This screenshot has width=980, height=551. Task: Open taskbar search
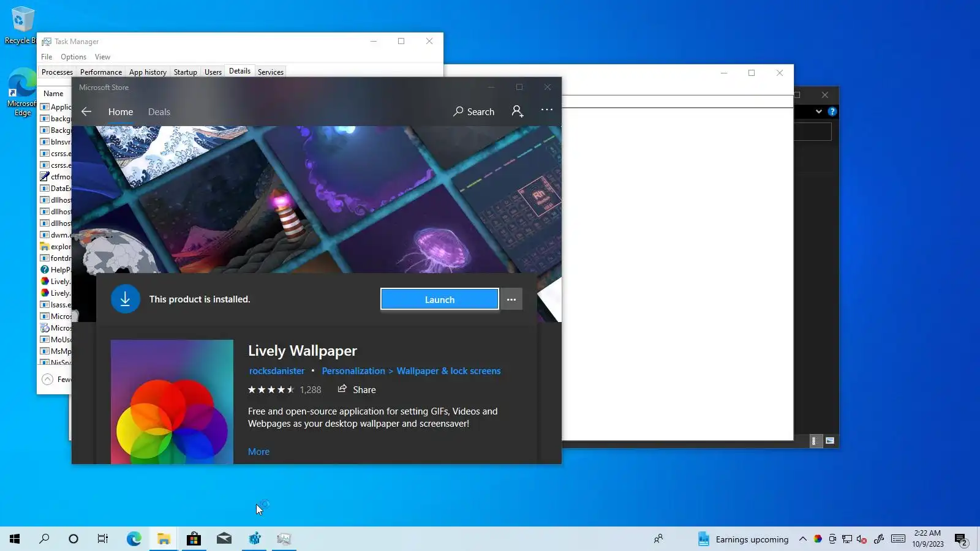click(44, 539)
